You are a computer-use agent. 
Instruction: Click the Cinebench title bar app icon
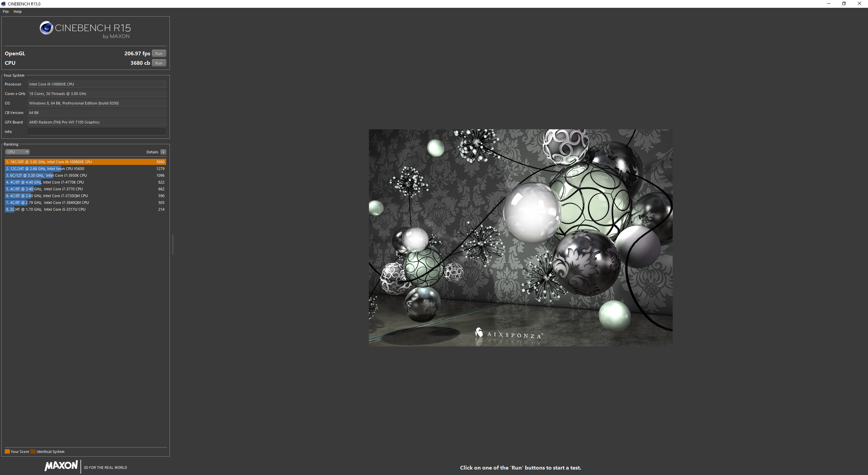(x=3, y=4)
